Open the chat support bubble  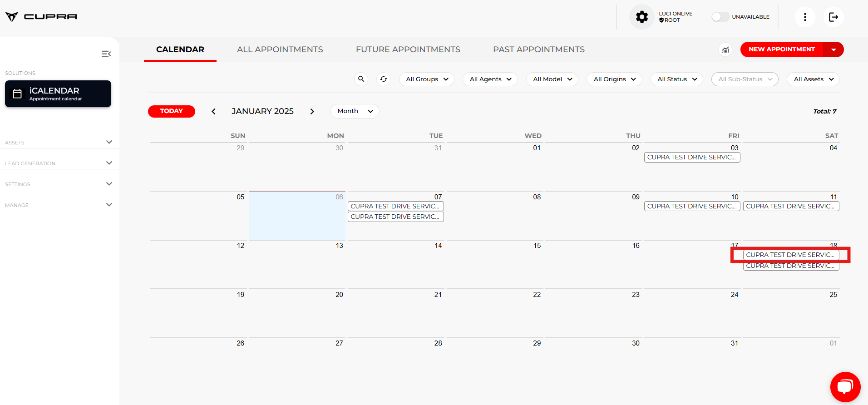pyautogui.click(x=845, y=387)
